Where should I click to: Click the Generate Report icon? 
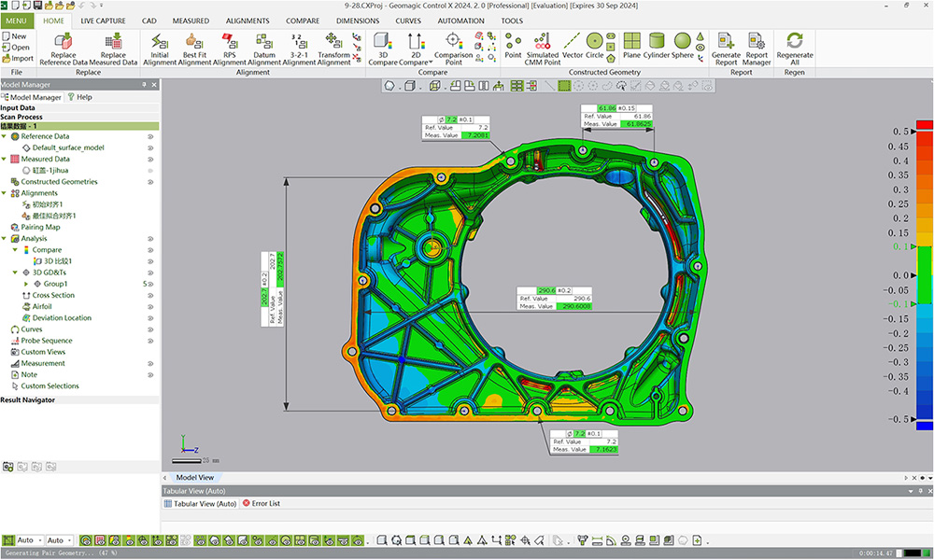coord(726,42)
